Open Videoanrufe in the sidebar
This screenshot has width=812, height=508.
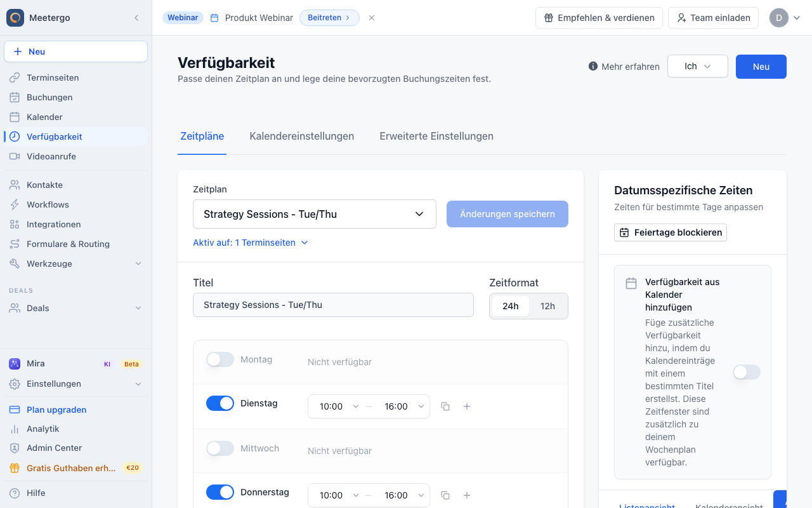(x=76, y=156)
